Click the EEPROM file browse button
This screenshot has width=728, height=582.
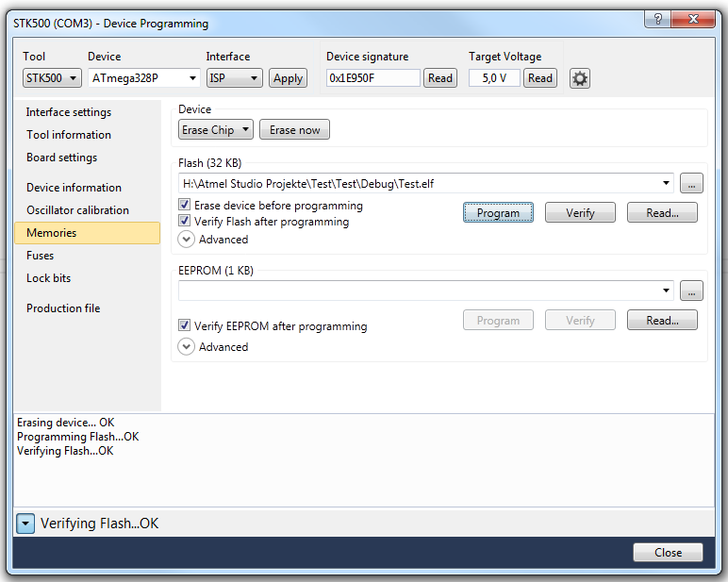pyautogui.click(x=691, y=291)
